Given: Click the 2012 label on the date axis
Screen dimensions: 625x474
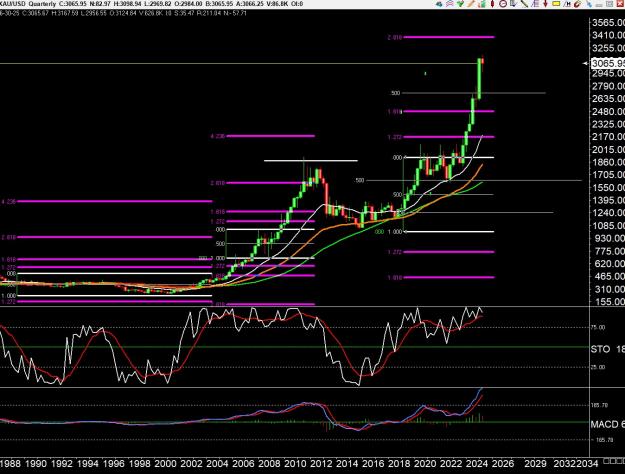Looking at the screenshot, I should 321,464.
